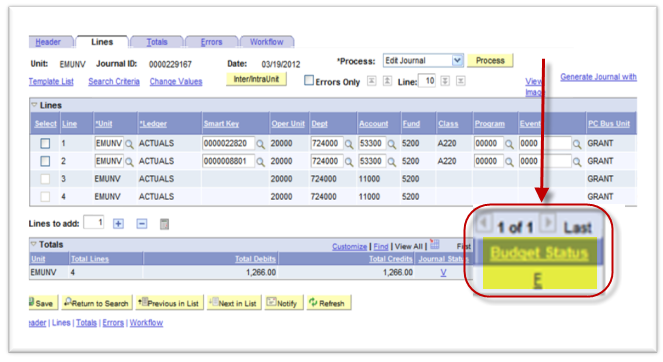This screenshot has height=362, width=663.
Task: Open the Budget Status column link
Action: (539, 252)
